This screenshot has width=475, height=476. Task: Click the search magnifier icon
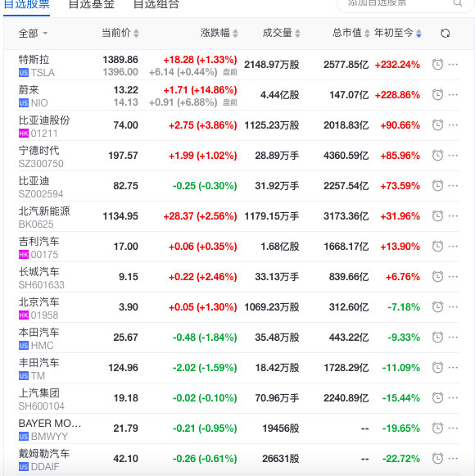(x=458, y=3)
